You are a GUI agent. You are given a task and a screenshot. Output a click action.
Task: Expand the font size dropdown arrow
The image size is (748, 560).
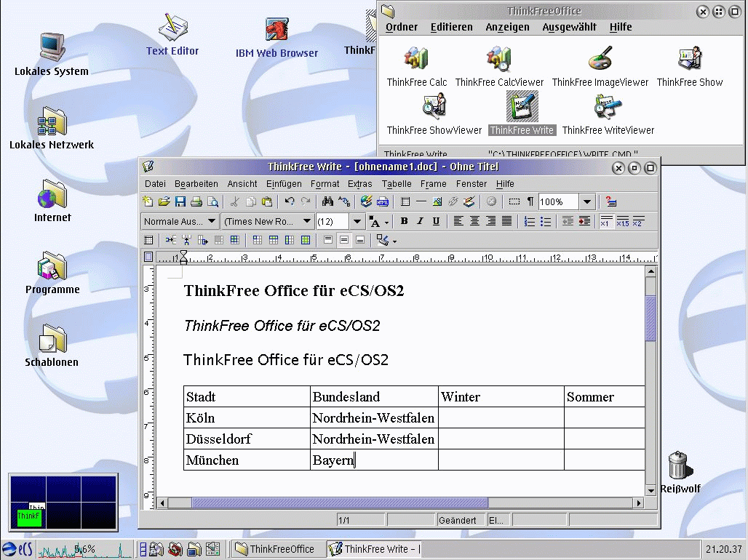tap(357, 221)
